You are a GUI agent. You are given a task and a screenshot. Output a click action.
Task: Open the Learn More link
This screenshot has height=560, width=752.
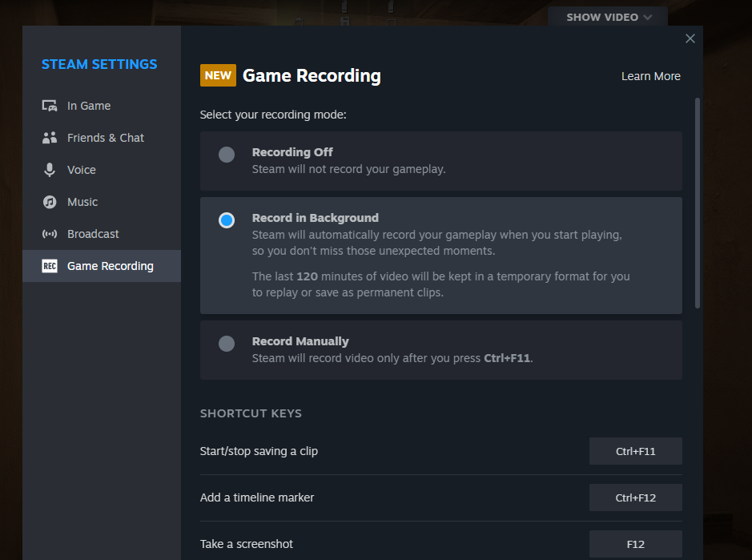click(651, 76)
